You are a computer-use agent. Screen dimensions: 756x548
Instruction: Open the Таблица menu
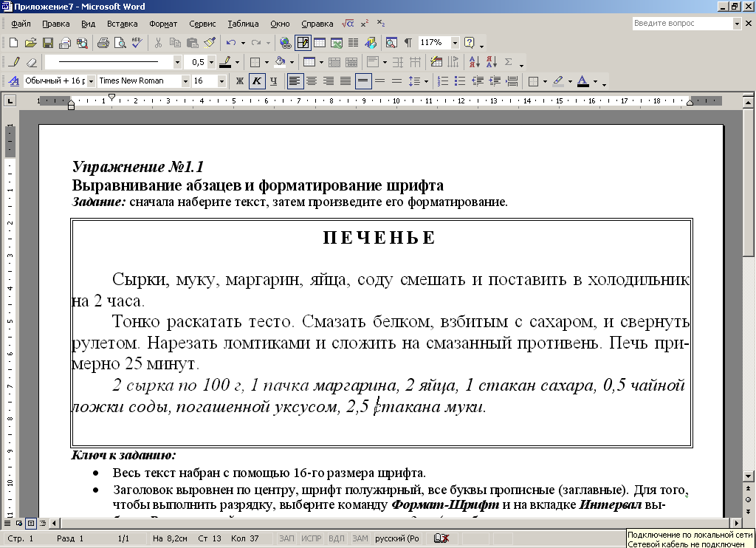coord(243,24)
